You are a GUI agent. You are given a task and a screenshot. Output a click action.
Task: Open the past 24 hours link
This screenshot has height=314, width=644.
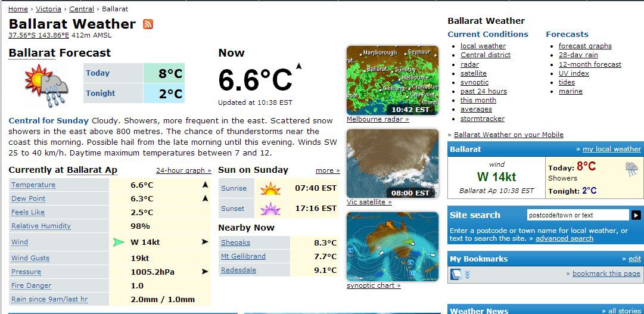click(x=483, y=91)
